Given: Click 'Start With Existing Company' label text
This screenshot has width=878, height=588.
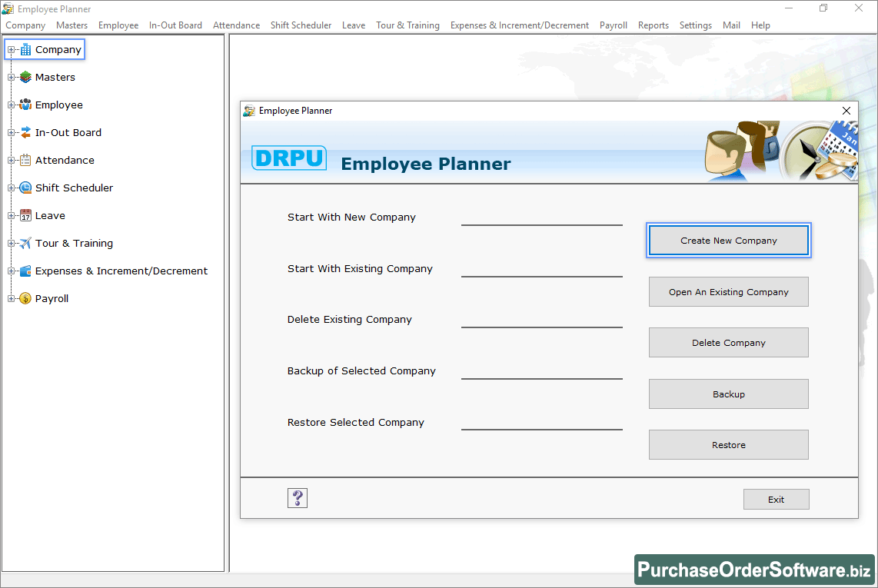Looking at the screenshot, I should click(x=360, y=269).
